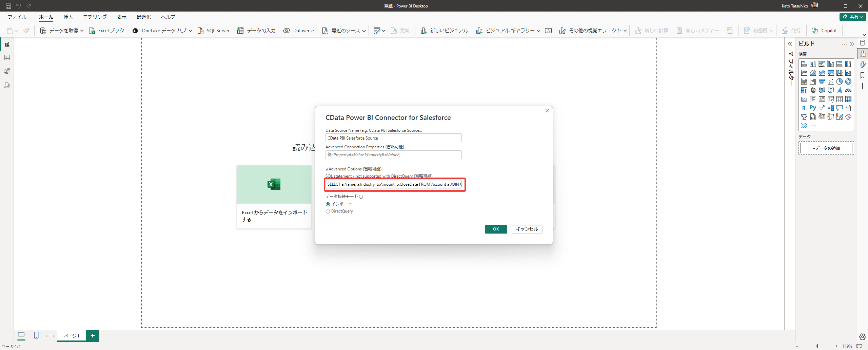Collapse the ビルド pane with double chevron
Screen dimensions: 868x350
point(852,44)
